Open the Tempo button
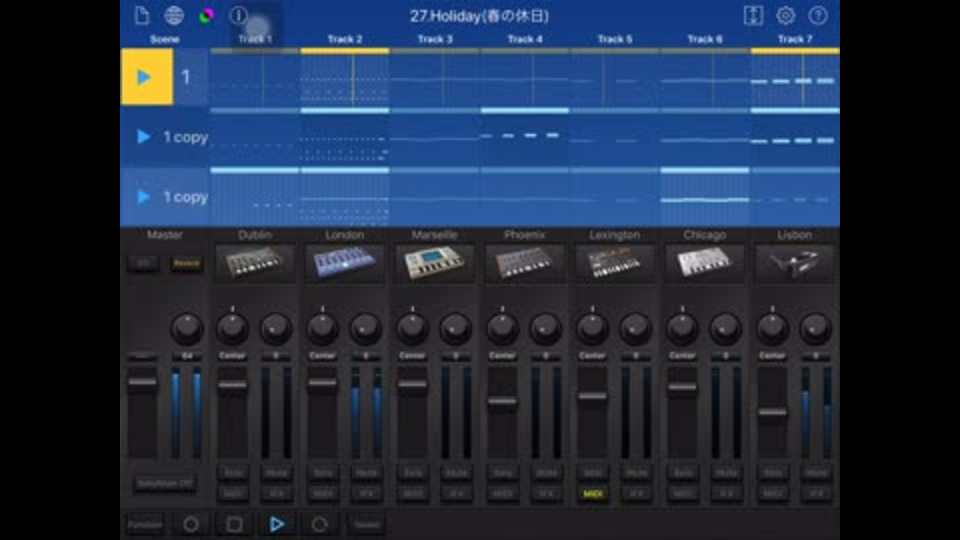 366,524
